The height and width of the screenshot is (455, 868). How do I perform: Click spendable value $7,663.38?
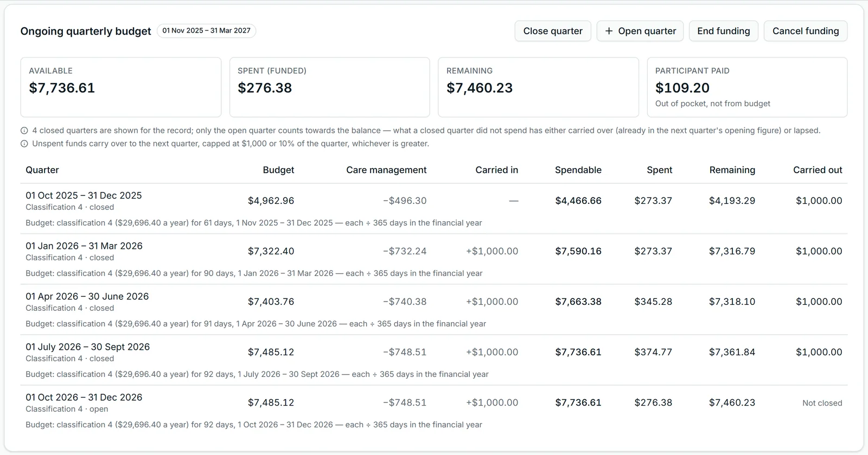pyautogui.click(x=578, y=302)
